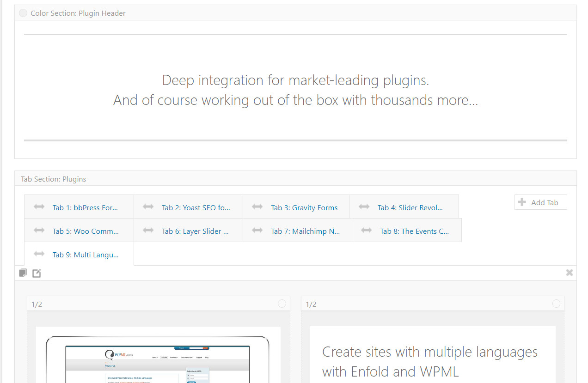Click 'Color Section: Plugin Header' title
The width and height of the screenshot is (588, 383).
78,13
